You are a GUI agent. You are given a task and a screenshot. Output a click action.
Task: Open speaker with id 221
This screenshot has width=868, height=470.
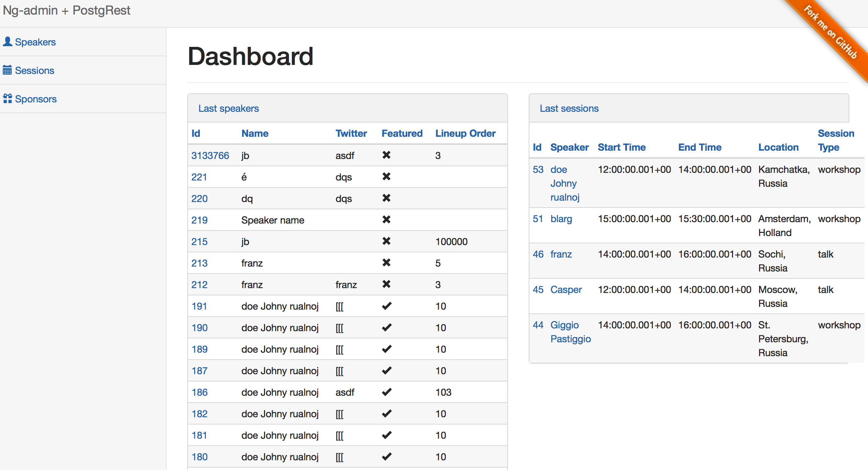[x=199, y=177]
